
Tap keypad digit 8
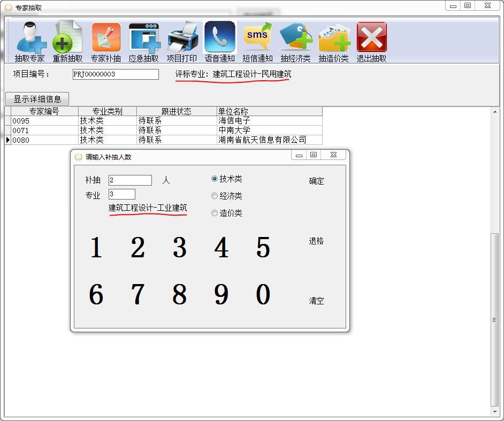pos(179,294)
